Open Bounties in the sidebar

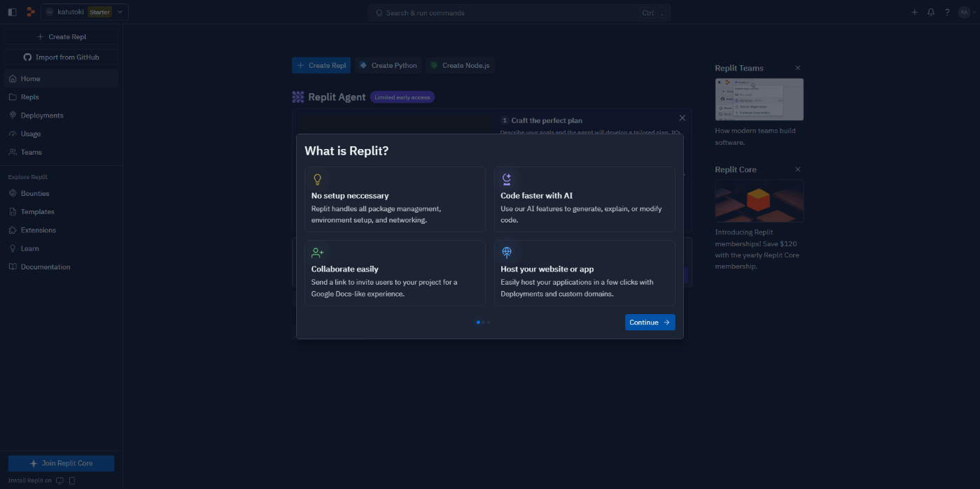pos(62,193)
